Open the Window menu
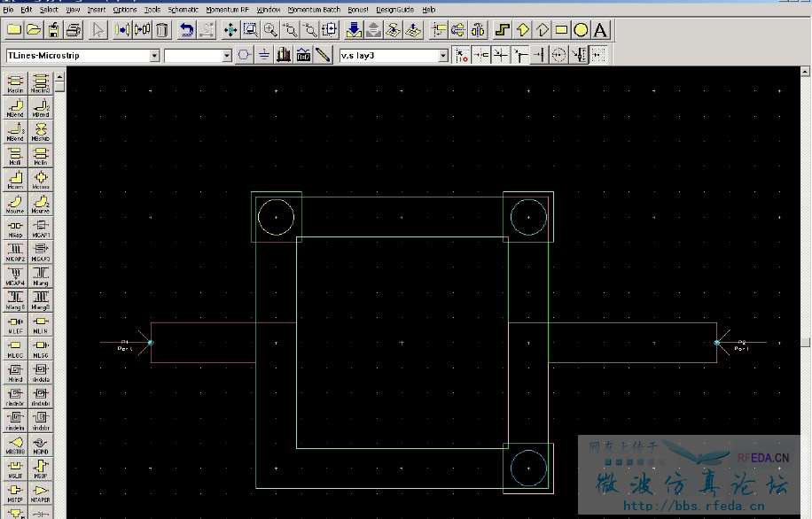This screenshot has width=812, height=519. pyautogui.click(x=269, y=10)
